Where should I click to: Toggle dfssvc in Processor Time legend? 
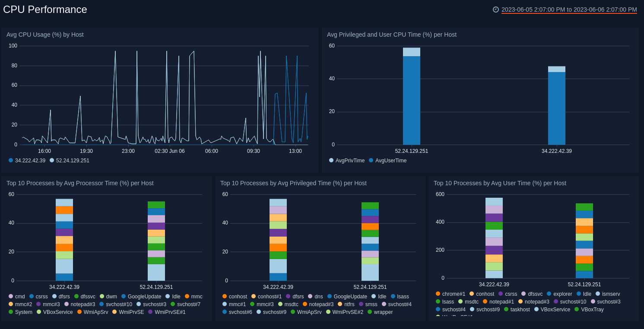coord(85,297)
